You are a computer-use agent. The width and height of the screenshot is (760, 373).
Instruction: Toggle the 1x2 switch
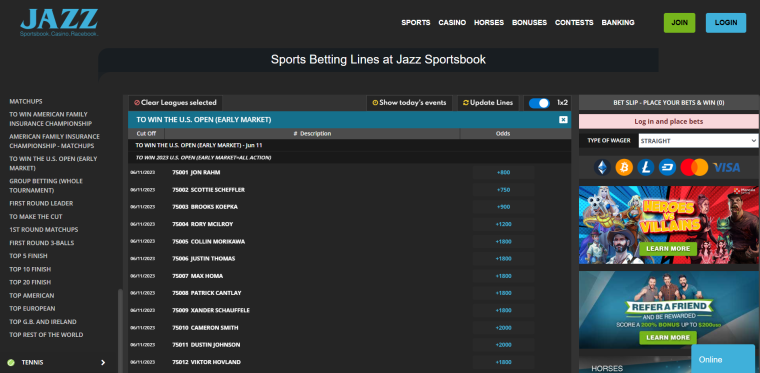(539, 103)
